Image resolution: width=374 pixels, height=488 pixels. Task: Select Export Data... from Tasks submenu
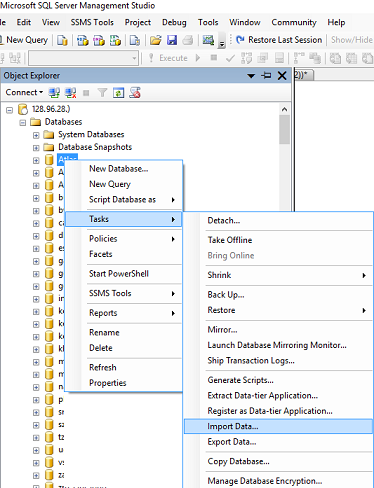point(278,442)
